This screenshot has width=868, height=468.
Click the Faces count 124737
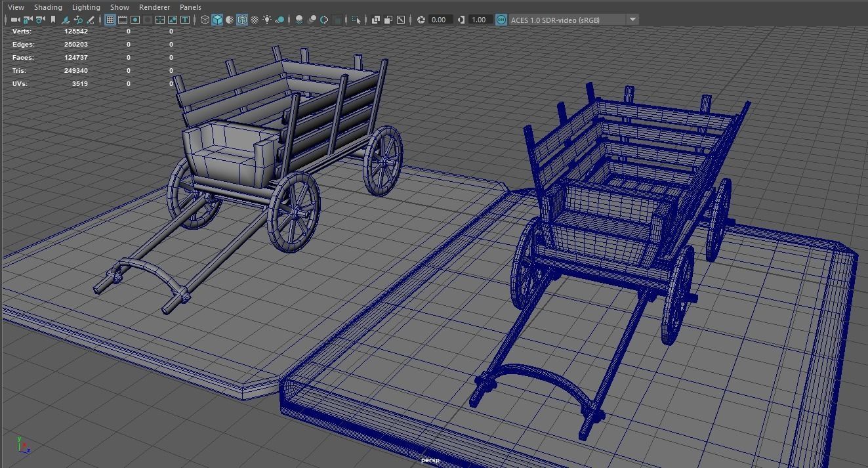(76, 58)
